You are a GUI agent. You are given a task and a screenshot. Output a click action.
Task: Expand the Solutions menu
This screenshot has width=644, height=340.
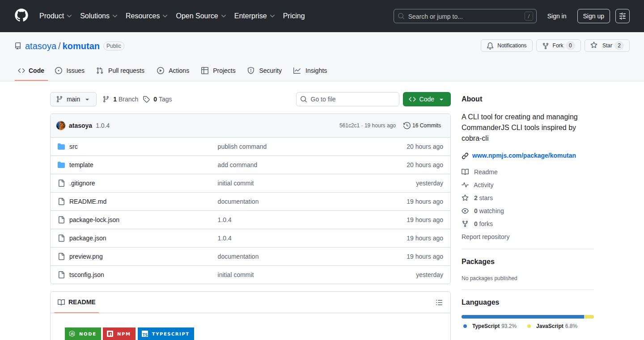(x=99, y=16)
